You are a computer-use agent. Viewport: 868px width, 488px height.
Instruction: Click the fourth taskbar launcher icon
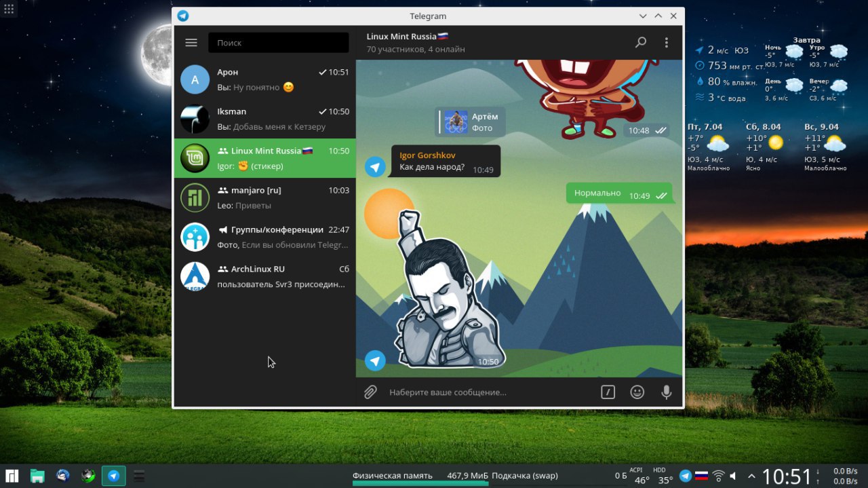pos(88,476)
